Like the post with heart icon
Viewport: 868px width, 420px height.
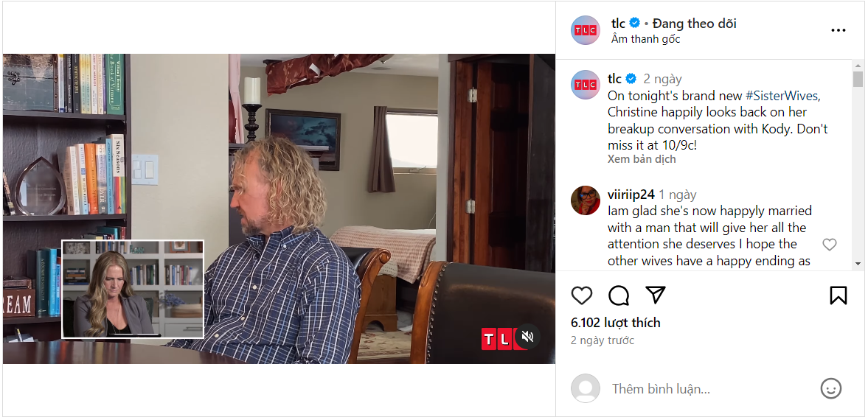(x=582, y=295)
